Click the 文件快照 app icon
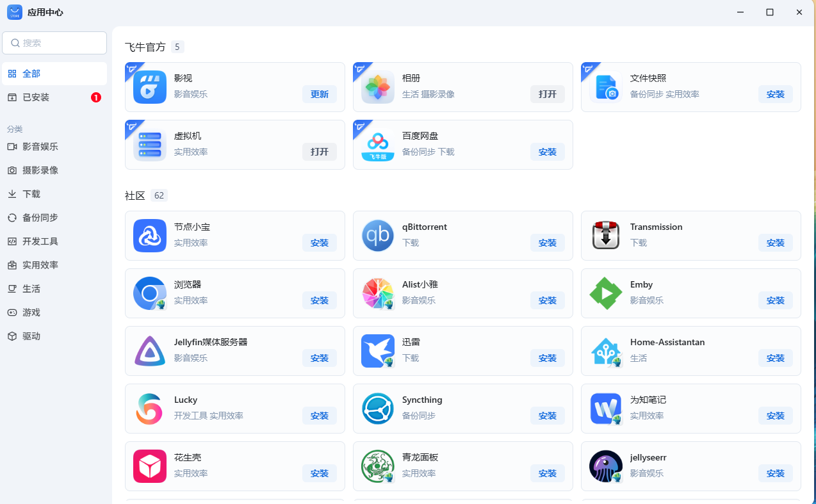 pyautogui.click(x=606, y=87)
